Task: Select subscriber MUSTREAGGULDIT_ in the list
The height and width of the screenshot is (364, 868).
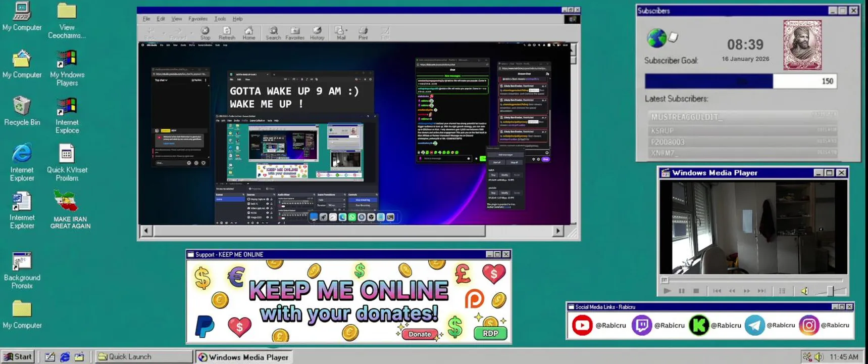Action: point(742,117)
